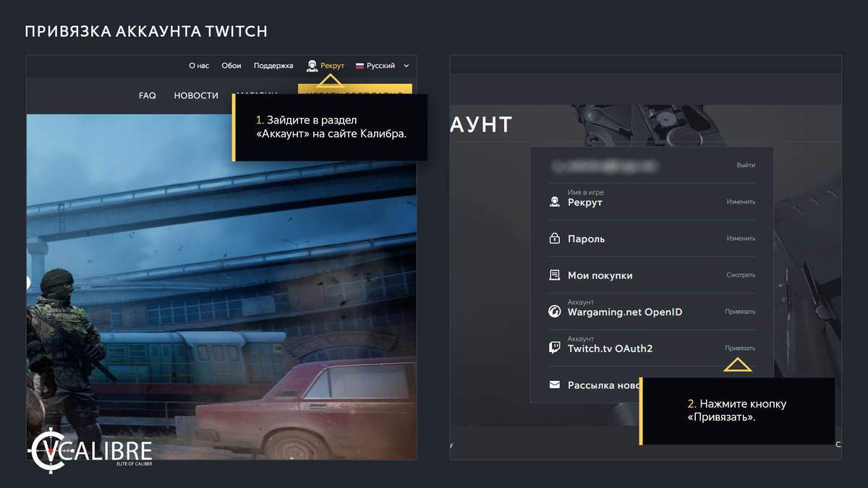Open the 'Обои' link
The width and height of the screenshot is (868, 488).
point(231,66)
